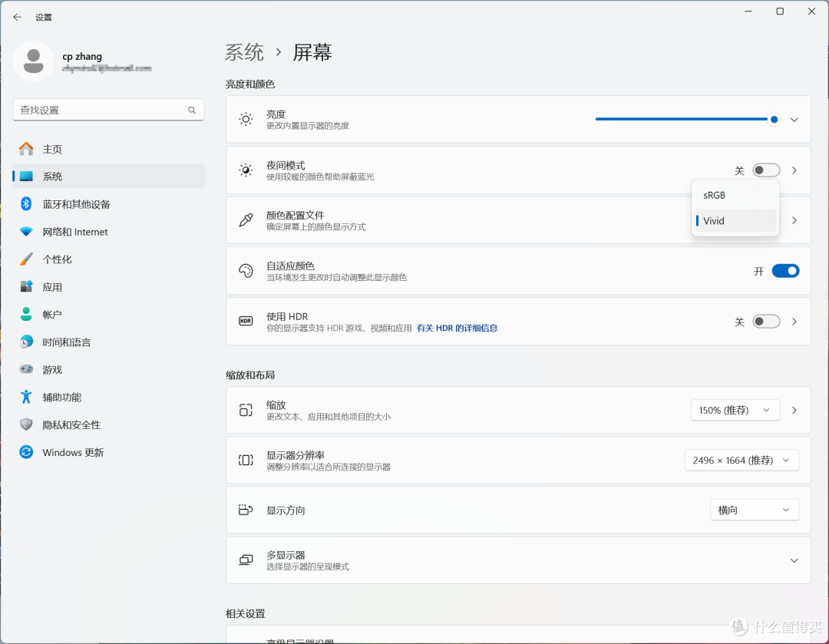
Task: Select sRGB color profile option
Action: tap(735, 195)
